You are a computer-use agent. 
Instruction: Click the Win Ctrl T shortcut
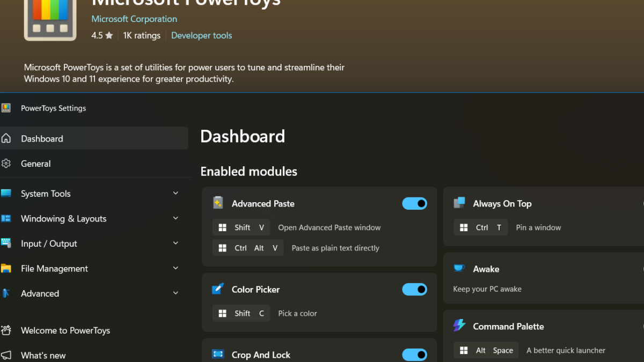click(480, 227)
